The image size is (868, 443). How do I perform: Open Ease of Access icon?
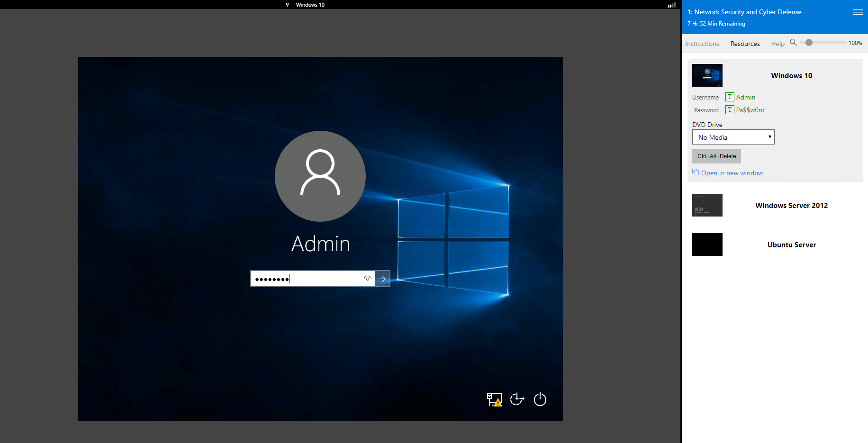click(x=517, y=399)
